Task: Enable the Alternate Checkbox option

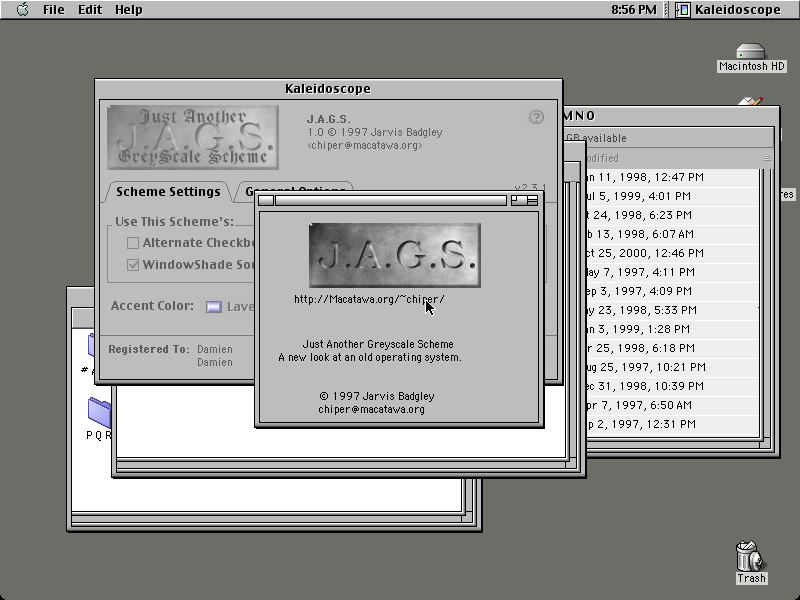Action: 133,243
